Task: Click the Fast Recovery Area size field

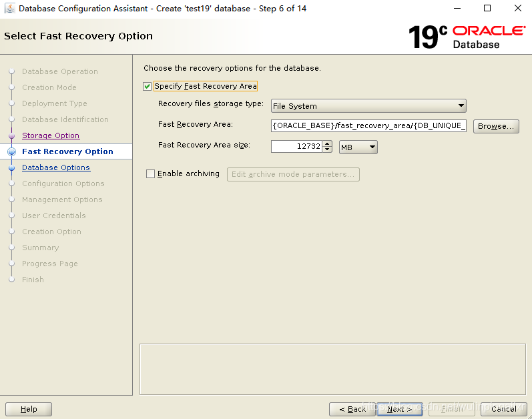Action: tap(296, 146)
